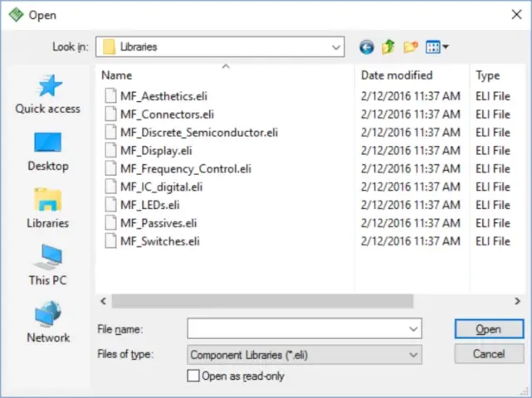Go up one folder level
Screen dimensions: 532x398
pyautogui.click(x=388, y=47)
